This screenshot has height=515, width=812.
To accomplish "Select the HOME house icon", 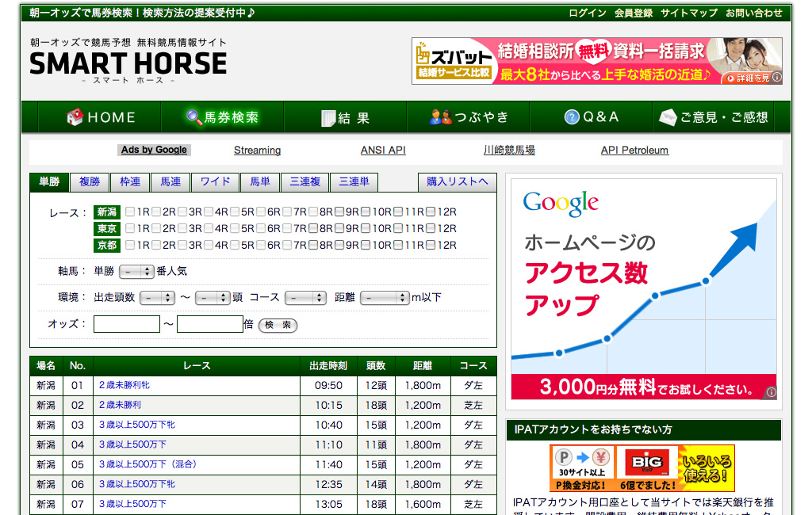I will coord(74,116).
